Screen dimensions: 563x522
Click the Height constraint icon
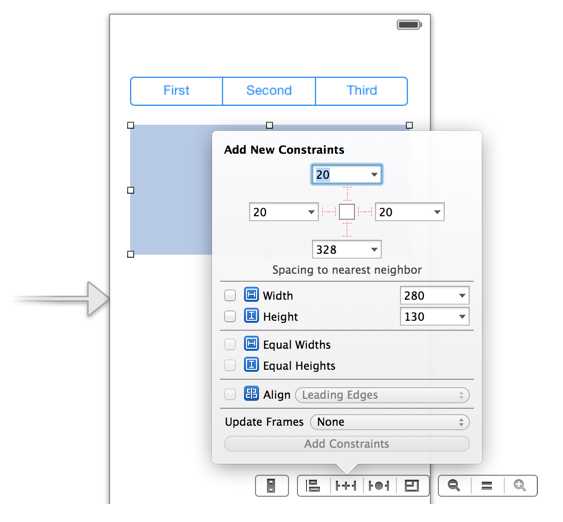click(251, 316)
